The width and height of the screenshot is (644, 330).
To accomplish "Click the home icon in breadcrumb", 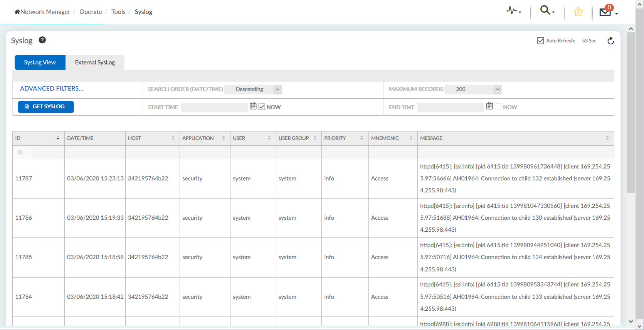I will [17, 12].
